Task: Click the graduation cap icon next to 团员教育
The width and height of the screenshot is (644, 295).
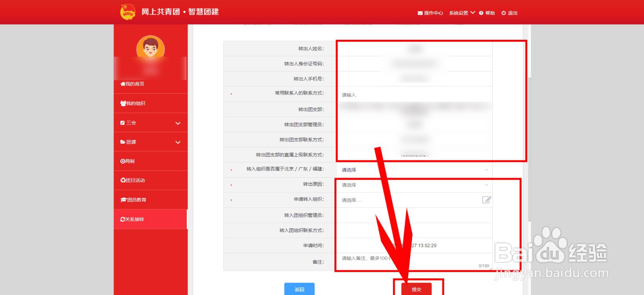Action: tap(124, 200)
